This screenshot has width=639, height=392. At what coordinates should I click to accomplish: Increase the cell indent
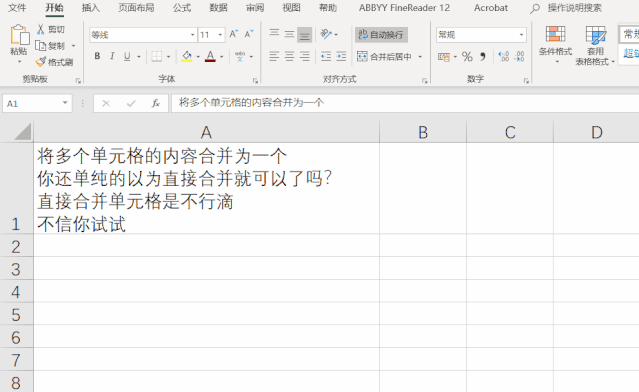pyautogui.click(x=341, y=56)
